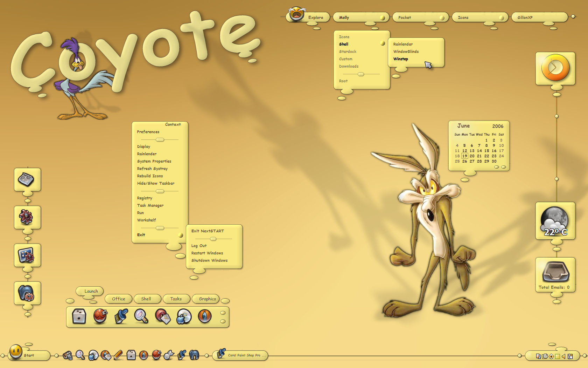Open the 22° C weather widget

555,221
